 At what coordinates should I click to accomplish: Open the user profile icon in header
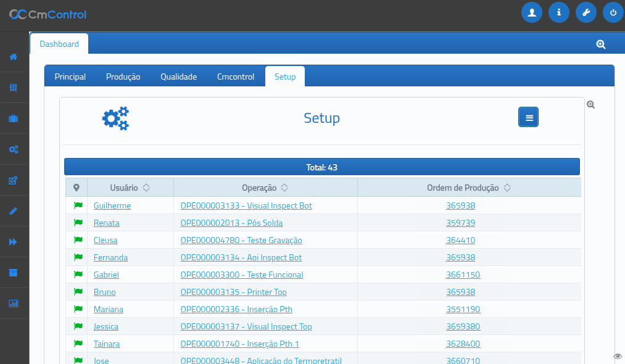pyautogui.click(x=531, y=12)
